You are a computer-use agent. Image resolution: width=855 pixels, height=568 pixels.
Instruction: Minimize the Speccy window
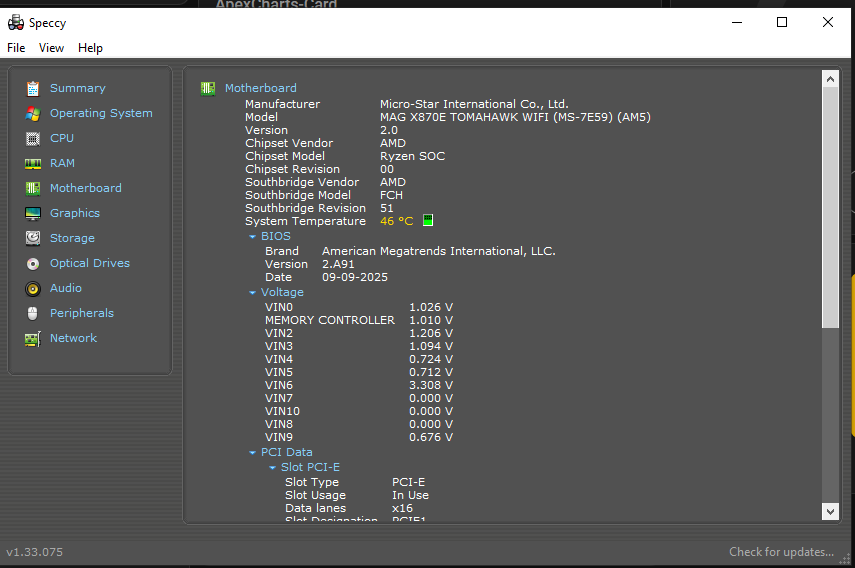click(737, 22)
